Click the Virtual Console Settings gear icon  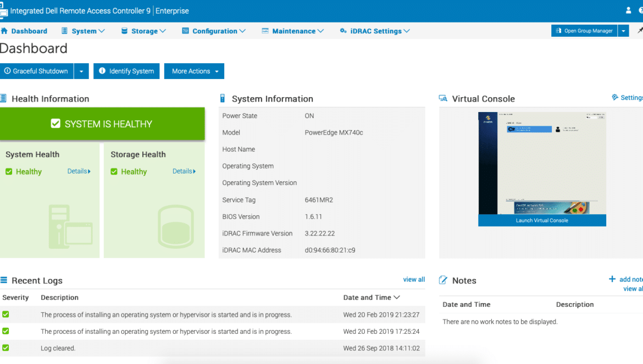(x=615, y=97)
